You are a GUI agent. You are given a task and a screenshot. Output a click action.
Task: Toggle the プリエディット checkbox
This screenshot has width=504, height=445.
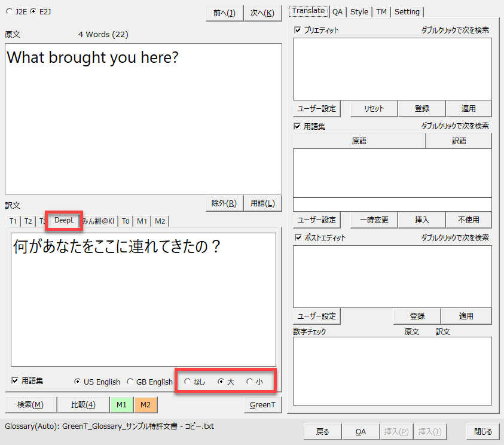click(x=298, y=30)
